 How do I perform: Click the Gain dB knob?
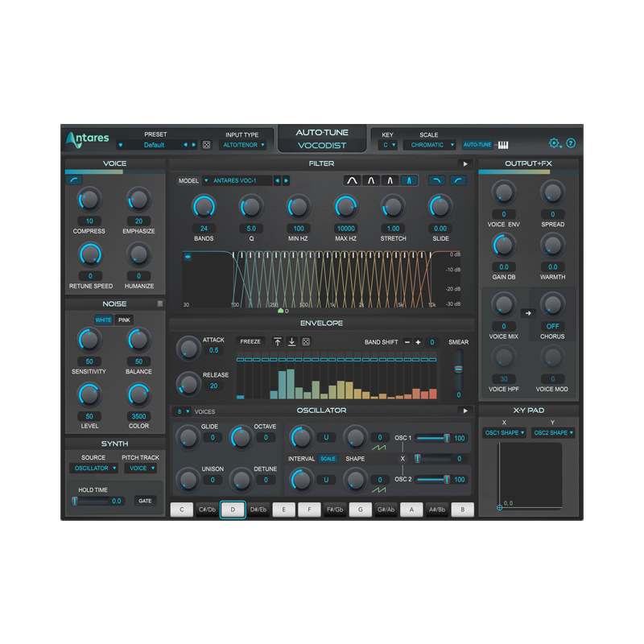pyautogui.click(x=504, y=246)
